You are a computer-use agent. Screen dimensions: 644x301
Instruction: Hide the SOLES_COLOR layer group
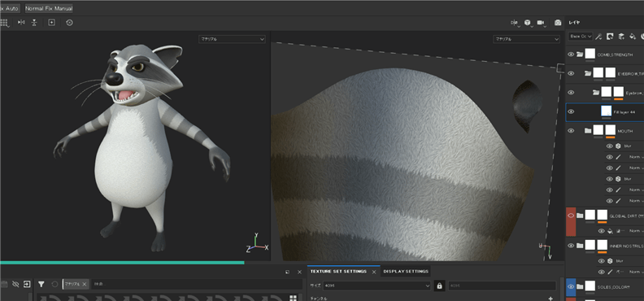pos(571,286)
